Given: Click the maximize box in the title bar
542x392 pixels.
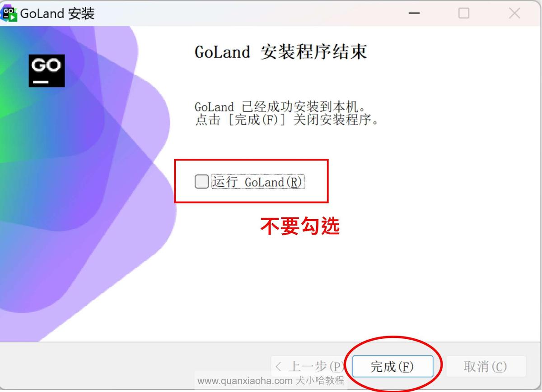Looking at the screenshot, I should tap(464, 13).
